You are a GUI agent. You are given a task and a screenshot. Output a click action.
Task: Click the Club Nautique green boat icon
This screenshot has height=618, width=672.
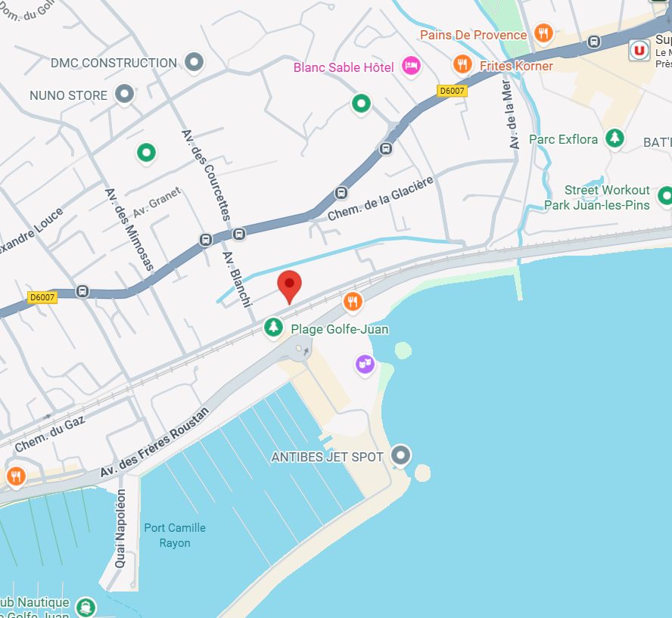click(x=86, y=607)
